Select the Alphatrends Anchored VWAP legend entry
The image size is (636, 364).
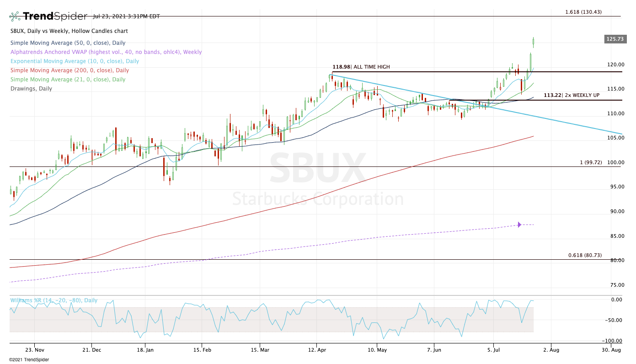click(x=106, y=52)
